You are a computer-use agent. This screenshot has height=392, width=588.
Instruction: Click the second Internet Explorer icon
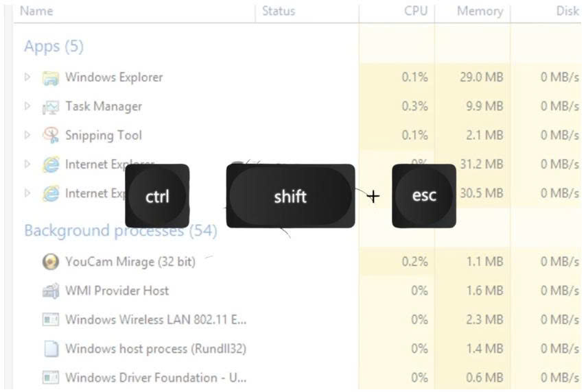tap(51, 193)
